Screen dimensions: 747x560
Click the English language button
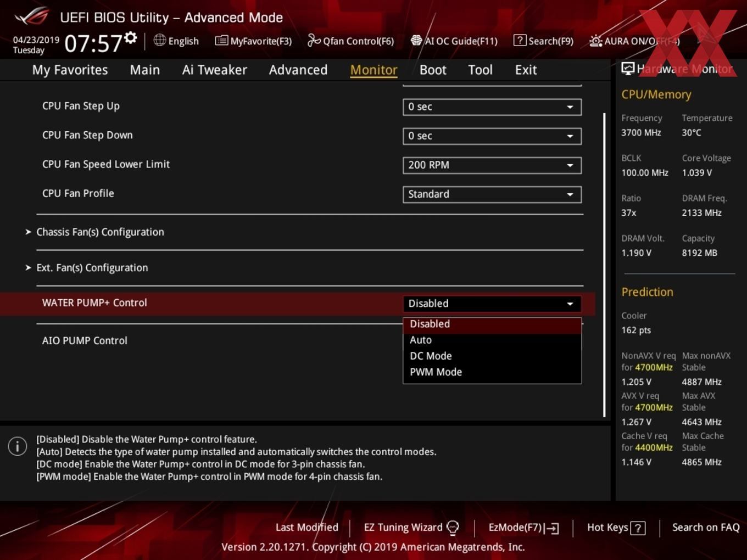(x=176, y=41)
